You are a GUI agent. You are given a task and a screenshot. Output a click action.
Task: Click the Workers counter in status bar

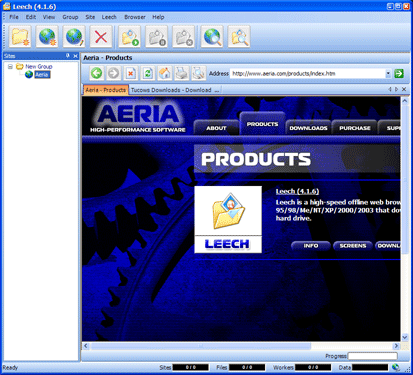[x=313, y=367]
